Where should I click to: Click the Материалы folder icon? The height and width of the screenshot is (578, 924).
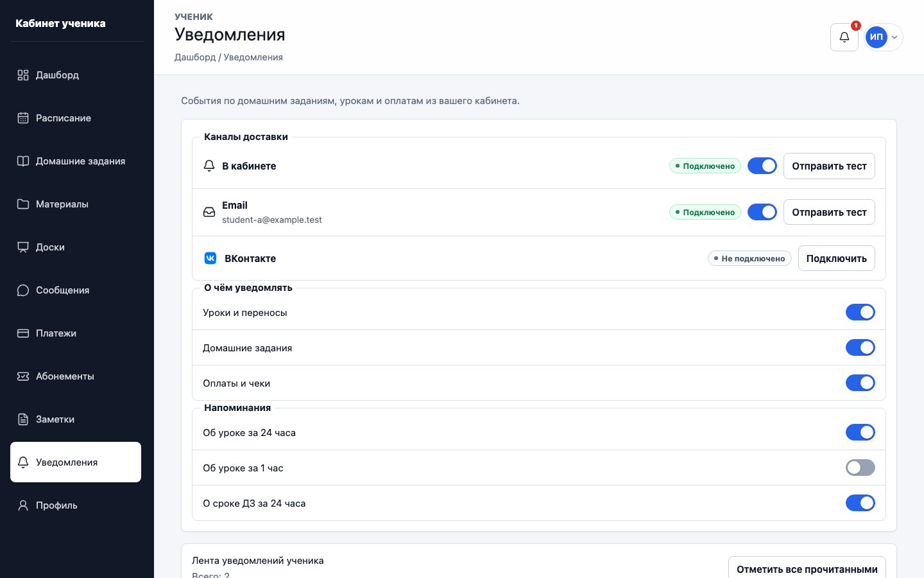[x=23, y=204]
